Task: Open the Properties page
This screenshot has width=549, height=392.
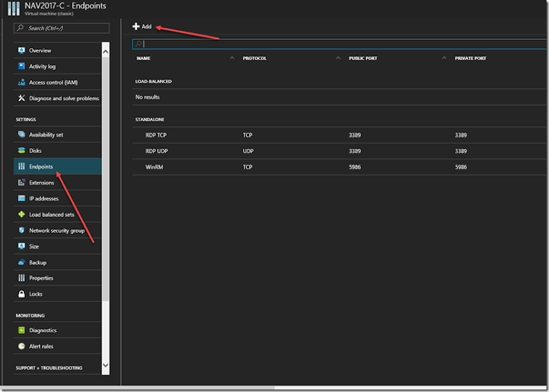Action: tap(58, 278)
